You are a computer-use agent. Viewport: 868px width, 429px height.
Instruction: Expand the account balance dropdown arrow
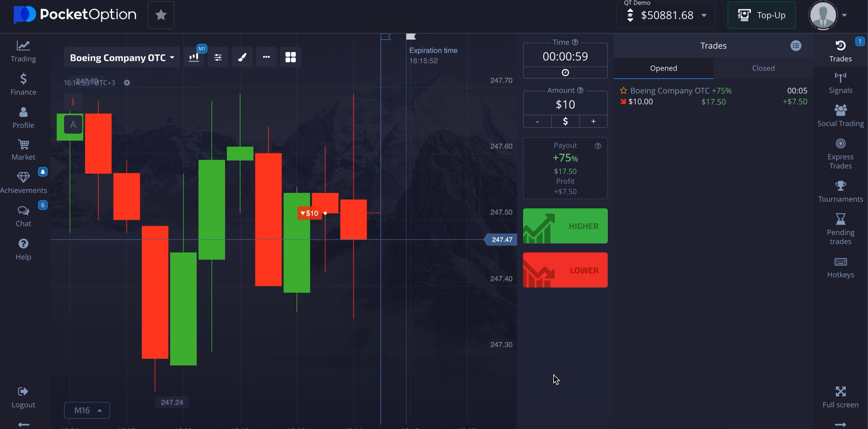pyautogui.click(x=704, y=15)
